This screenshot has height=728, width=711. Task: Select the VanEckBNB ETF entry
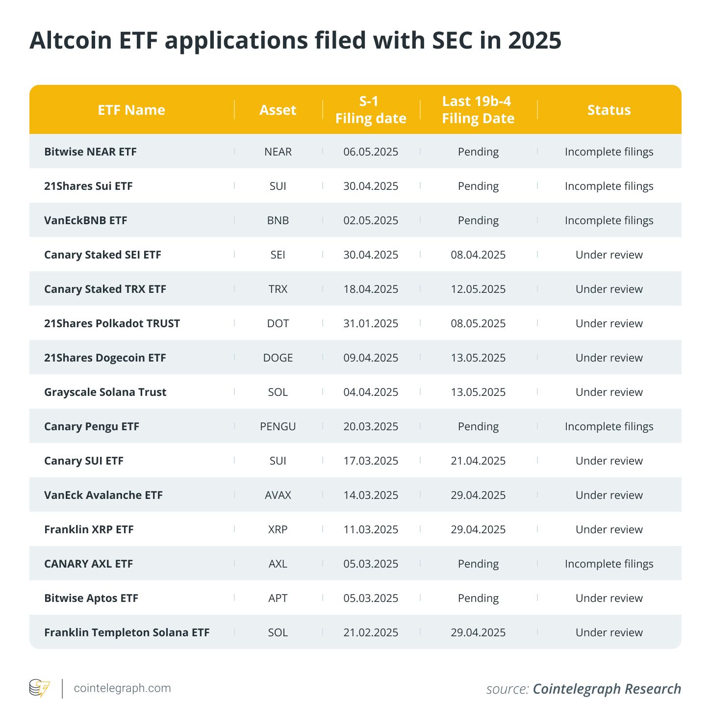pos(85,220)
